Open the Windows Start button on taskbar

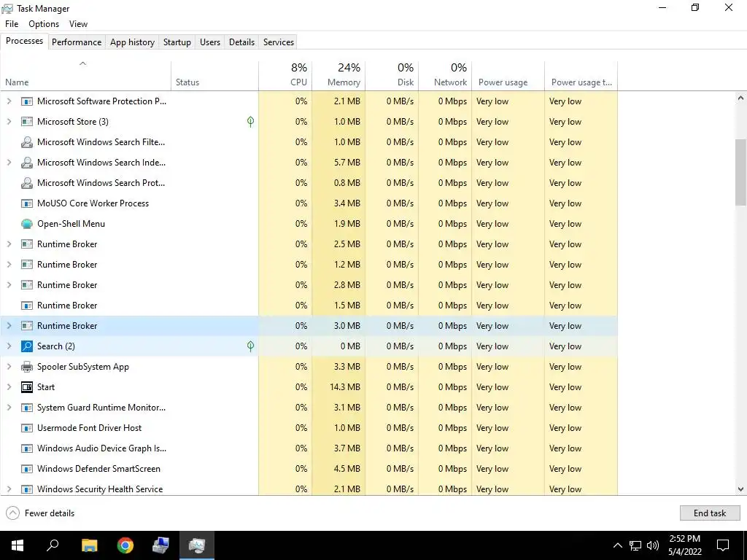[x=18, y=545]
